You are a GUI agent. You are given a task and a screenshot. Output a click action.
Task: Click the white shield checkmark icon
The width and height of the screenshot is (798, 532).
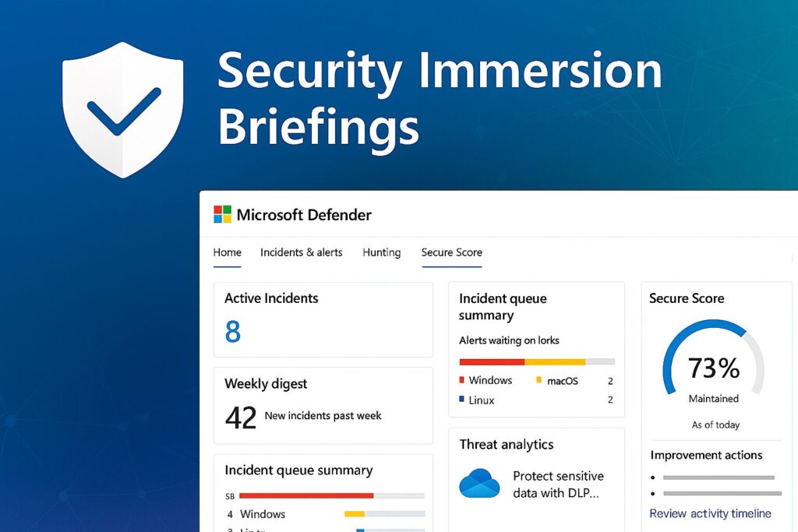pyautogui.click(x=122, y=109)
